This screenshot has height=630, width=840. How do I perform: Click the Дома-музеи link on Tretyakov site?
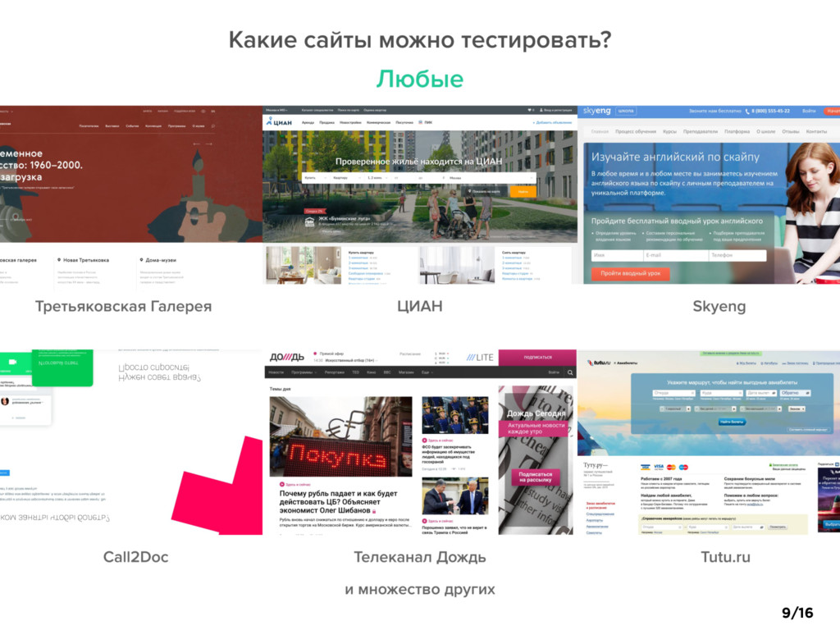tap(161, 260)
